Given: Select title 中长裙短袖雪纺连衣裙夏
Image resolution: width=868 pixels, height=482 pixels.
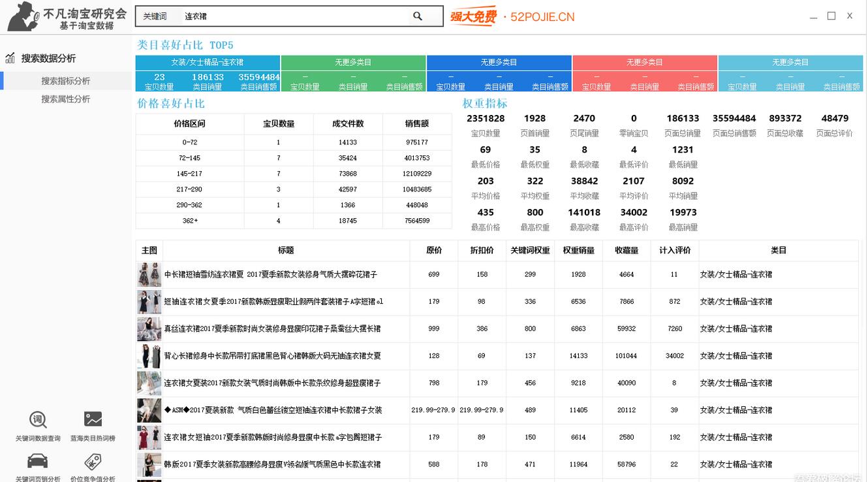Looking at the screenshot, I should pos(271,274).
